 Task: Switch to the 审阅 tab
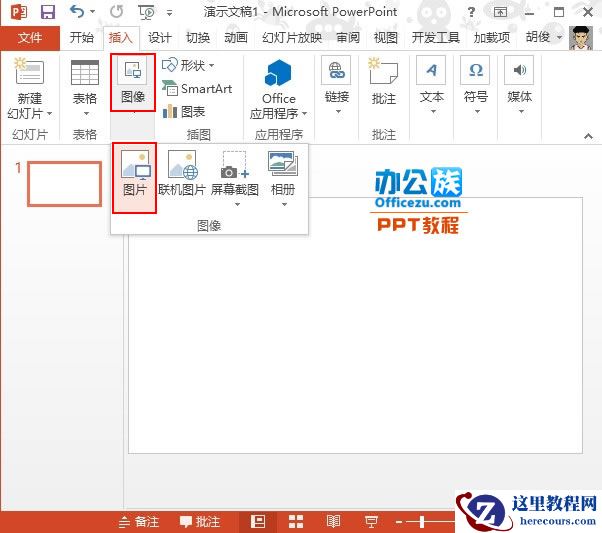348,38
